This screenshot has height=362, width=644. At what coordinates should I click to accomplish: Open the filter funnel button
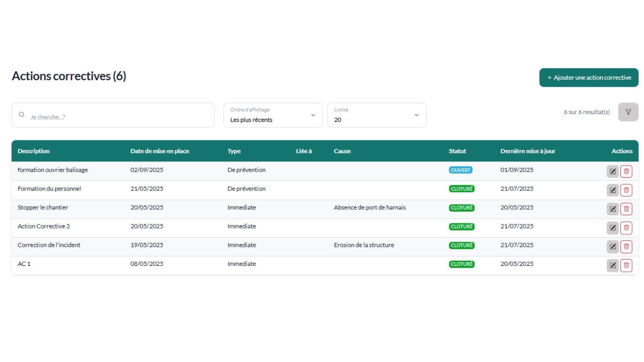(x=628, y=112)
